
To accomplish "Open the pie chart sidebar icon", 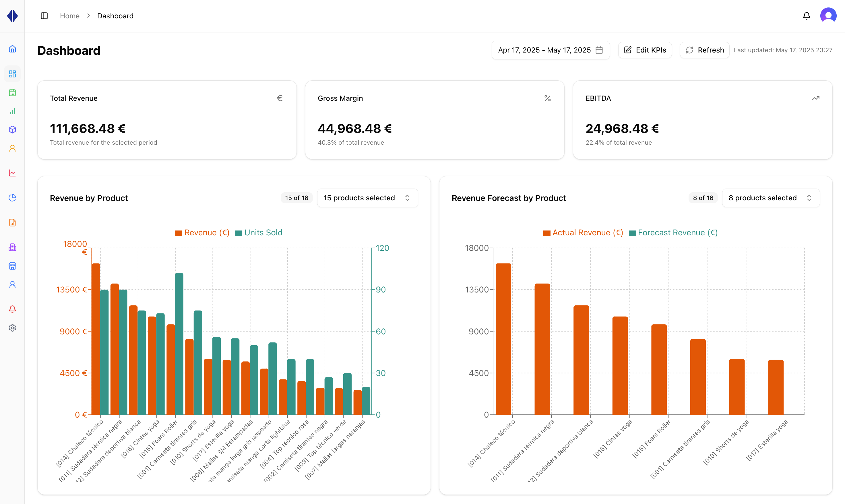I will click(13, 198).
